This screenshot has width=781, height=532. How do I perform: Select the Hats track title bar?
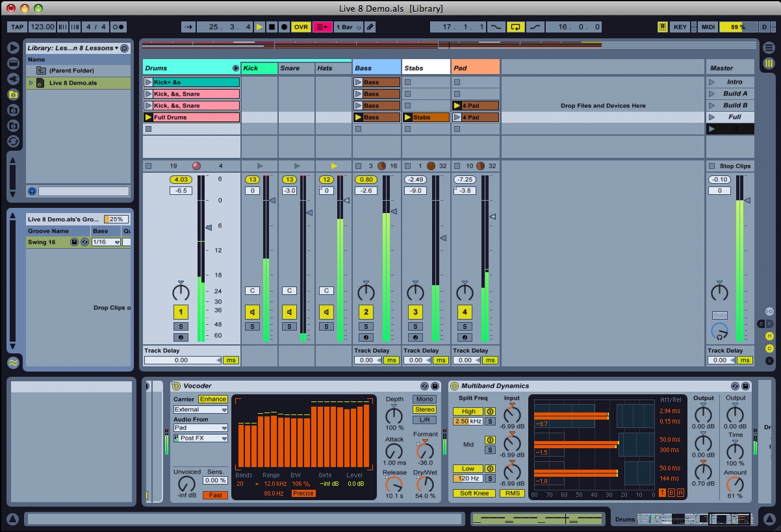[x=333, y=68]
